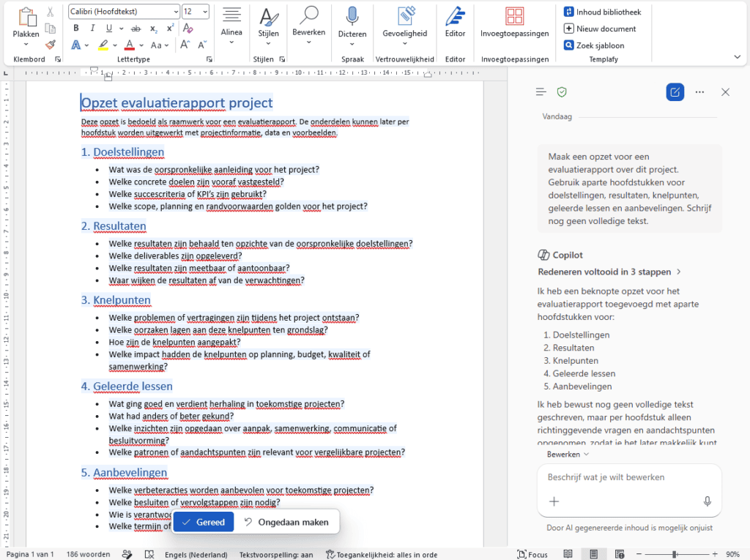Click the 186 woorden word count
The width and height of the screenshot is (750, 560).
88,554
